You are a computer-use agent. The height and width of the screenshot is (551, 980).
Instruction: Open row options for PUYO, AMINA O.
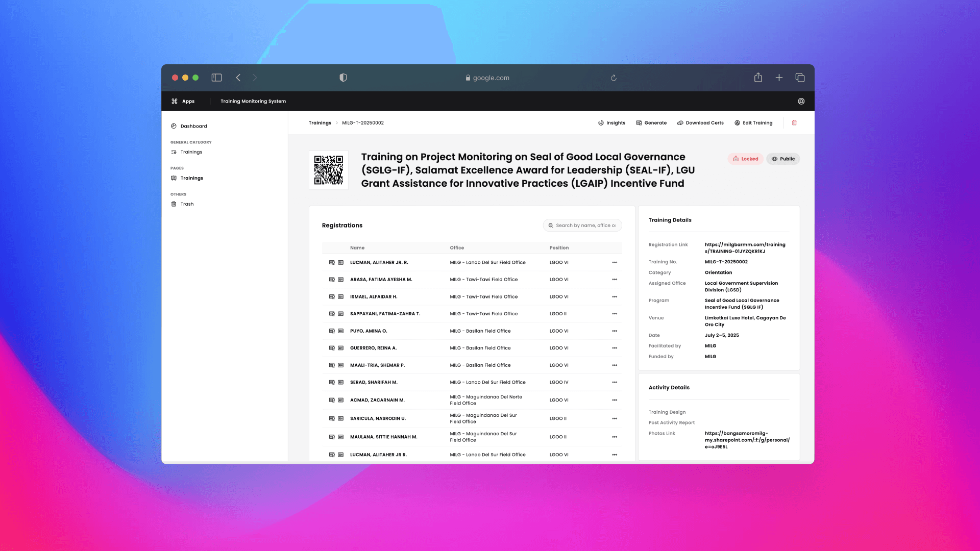[x=615, y=331]
